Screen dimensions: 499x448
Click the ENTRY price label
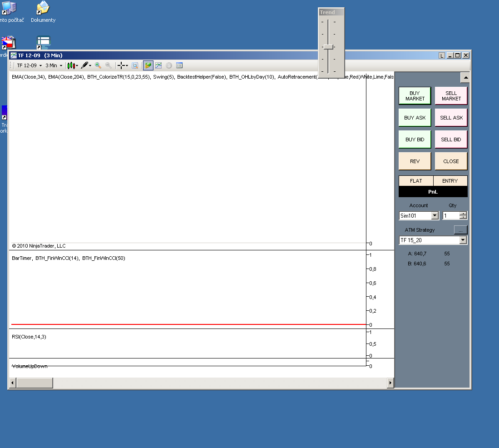point(450,181)
